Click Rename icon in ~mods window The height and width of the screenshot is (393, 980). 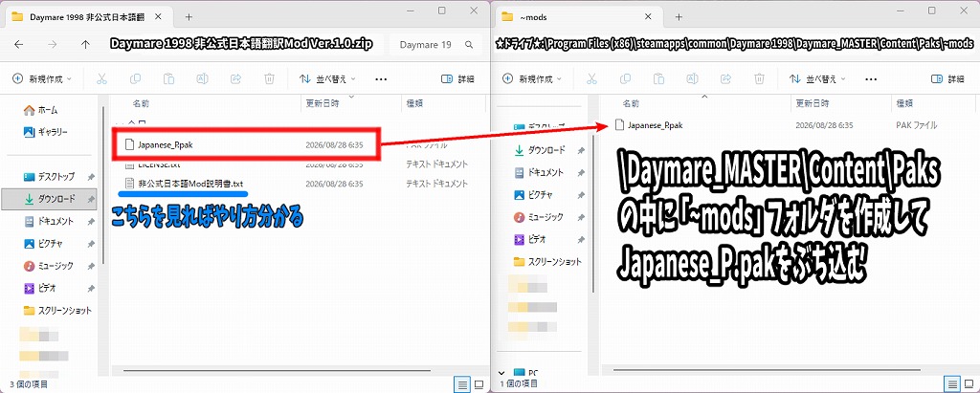pos(692,78)
